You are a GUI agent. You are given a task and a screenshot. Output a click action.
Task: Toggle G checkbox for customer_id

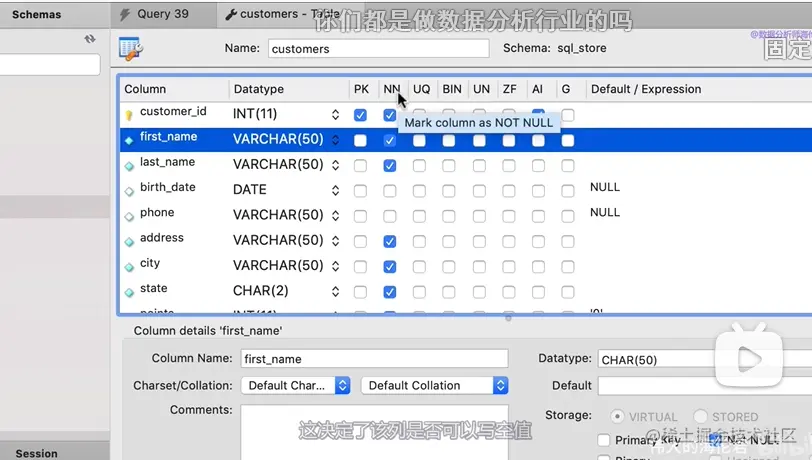(568, 115)
